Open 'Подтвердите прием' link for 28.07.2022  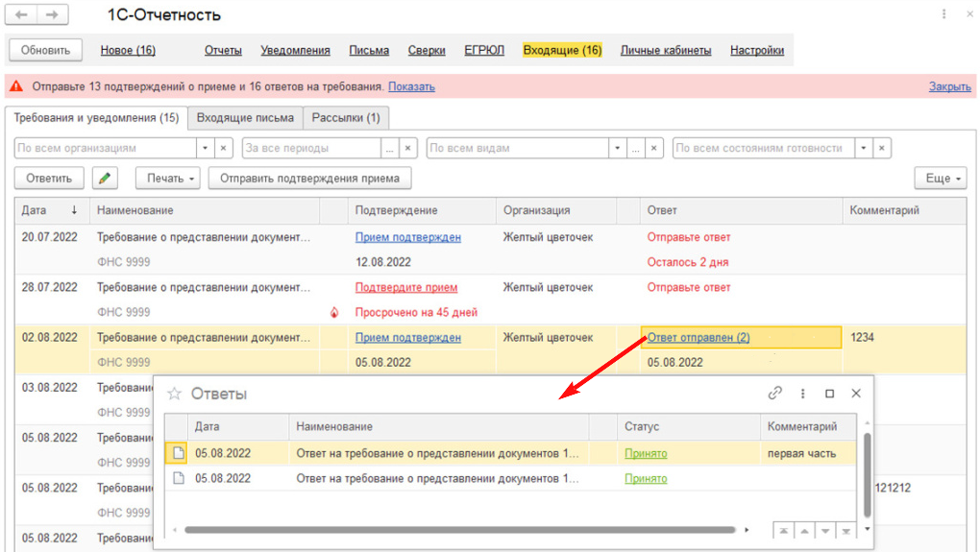[406, 287]
